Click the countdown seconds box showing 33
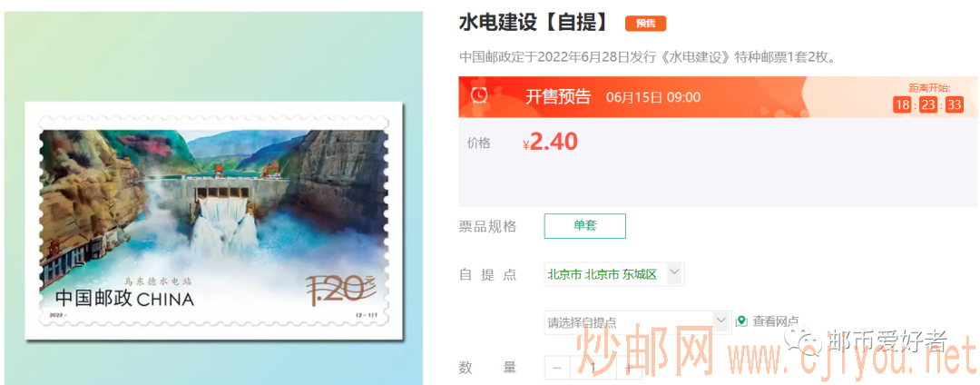 pyautogui.click(x=955, y=105)
